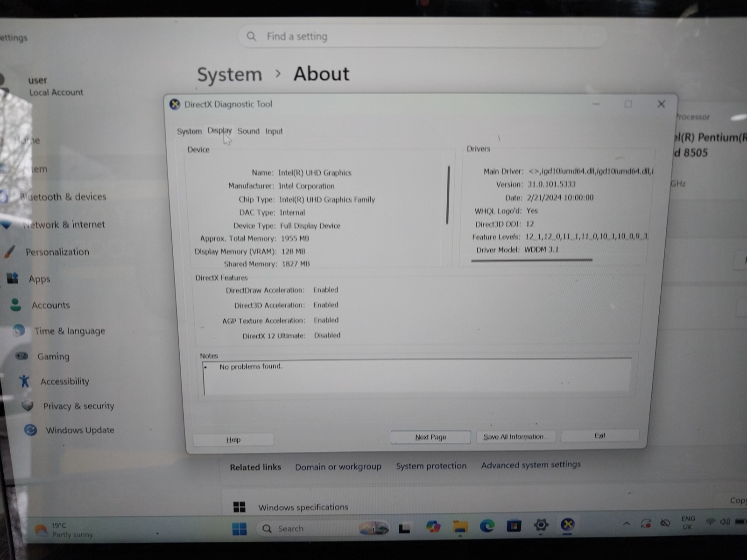Open Privacy & security settings
This screenshot has width=747, height=560.
point(78,406)
